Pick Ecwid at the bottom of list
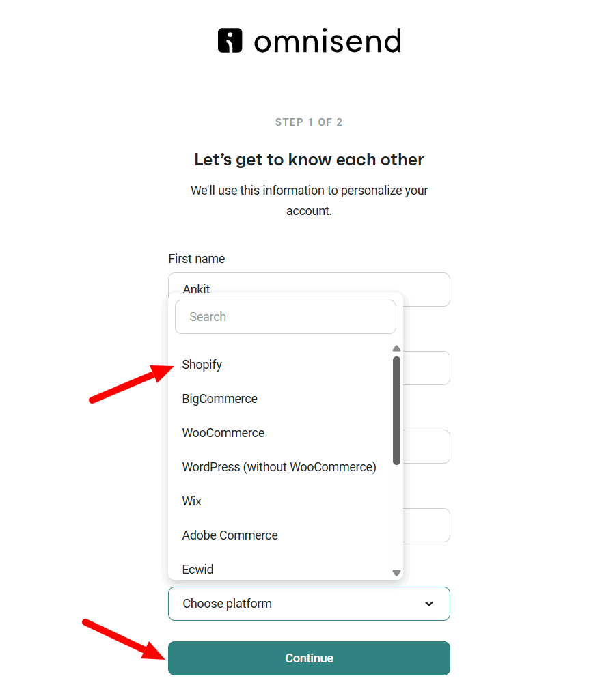This screenshot has width=615, height=700. pos(197,568)
